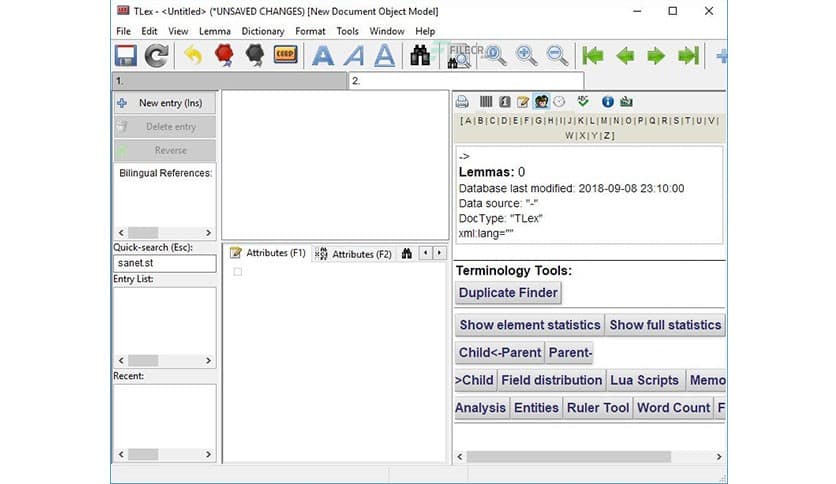Click the barcode-style columns icon
The height and width of the screenshot is (484, 836).
point(486,101)
